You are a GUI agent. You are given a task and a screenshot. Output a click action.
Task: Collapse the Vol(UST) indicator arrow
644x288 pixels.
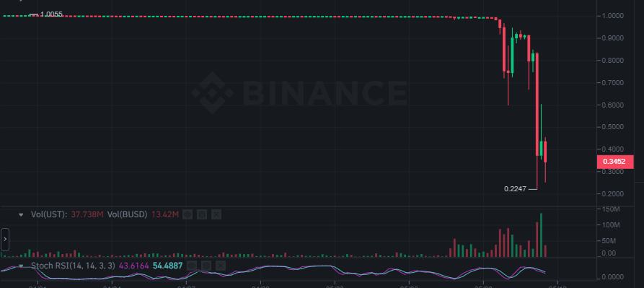(x=22, y=214)
